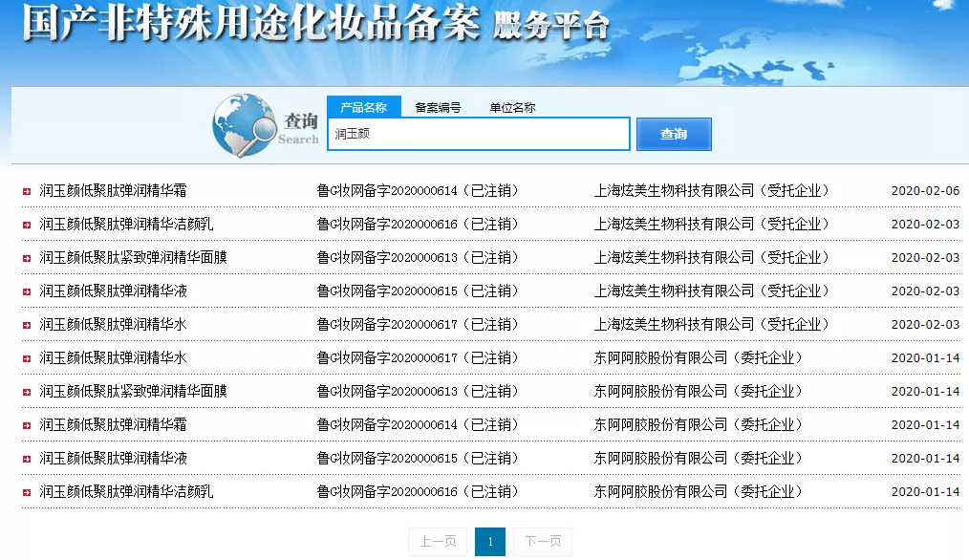Click the 国产非特殊用途化妆品备案 banner title
The height and width of the screenshot is (560, 969).
[x=251, y=23]
